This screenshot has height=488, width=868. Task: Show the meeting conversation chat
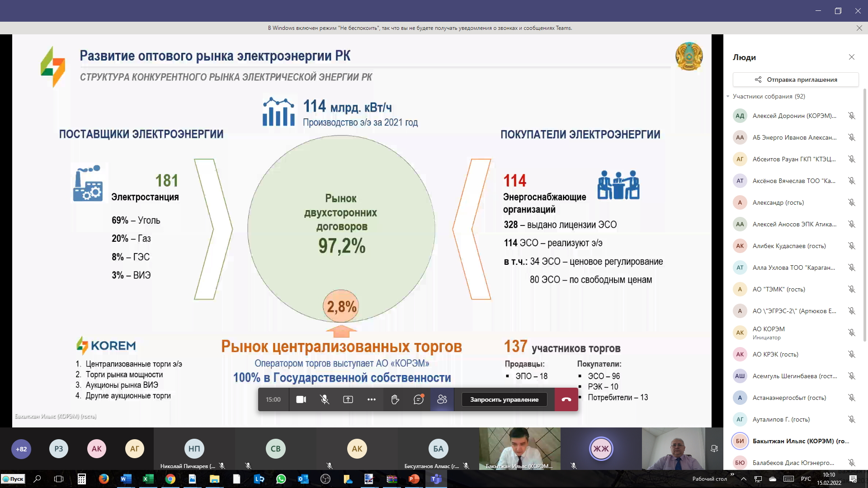[419, 399]
